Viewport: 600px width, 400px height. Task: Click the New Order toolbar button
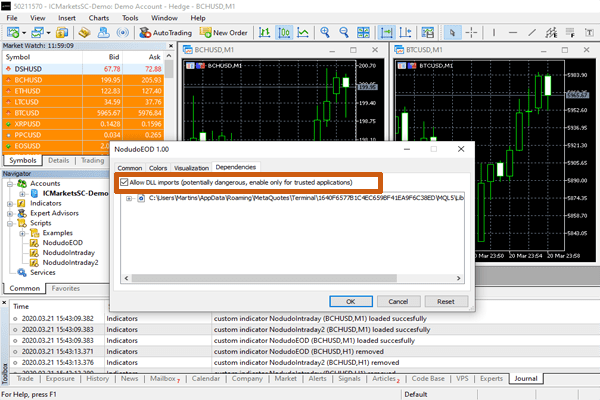point(223,33)
